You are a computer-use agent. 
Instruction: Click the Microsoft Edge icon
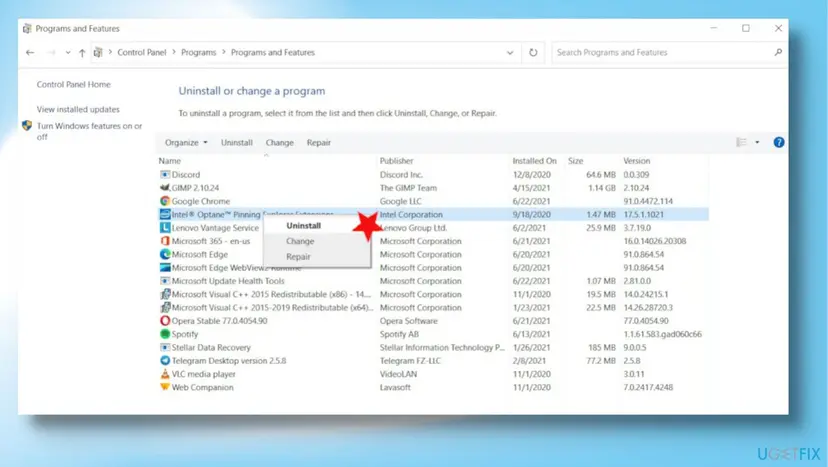(165, 254)
